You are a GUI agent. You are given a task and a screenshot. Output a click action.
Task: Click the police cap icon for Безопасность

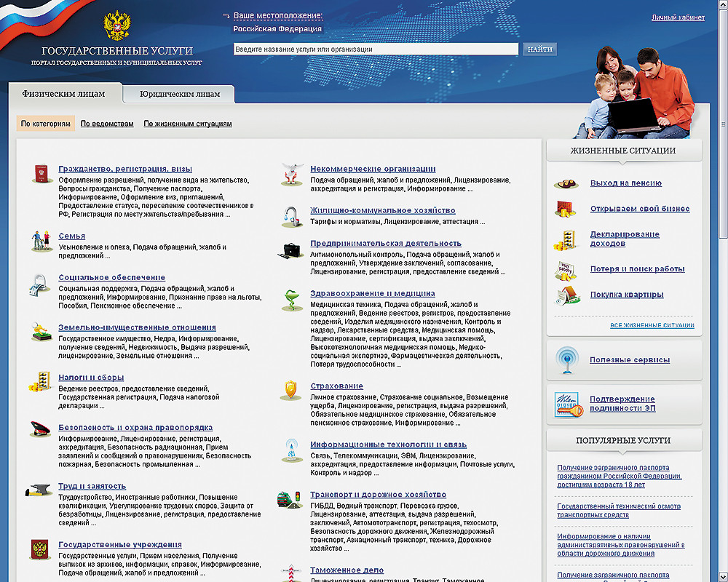tap(40, 431)
